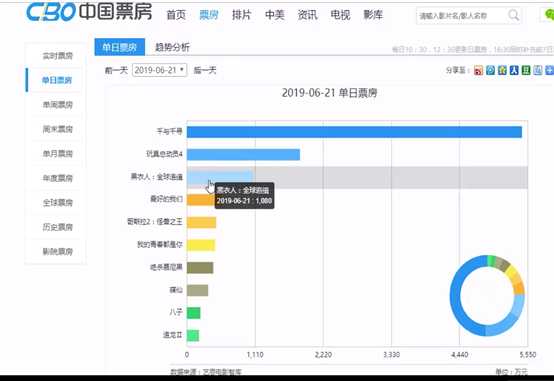Click the green WeChat icon top right
554x381 pixels.
pyautogui.click(x=549, y=15)
